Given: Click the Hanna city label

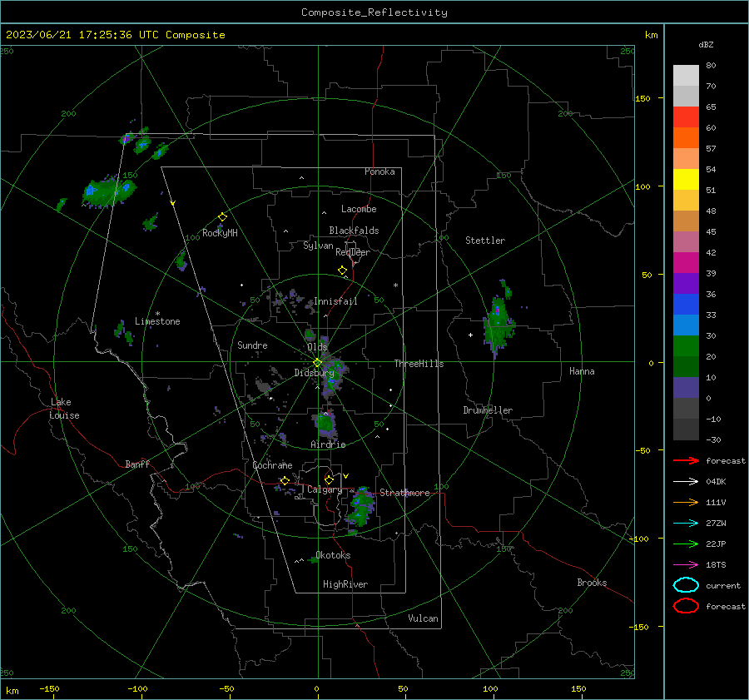Looking at the screenshot, I should [582, 371].
